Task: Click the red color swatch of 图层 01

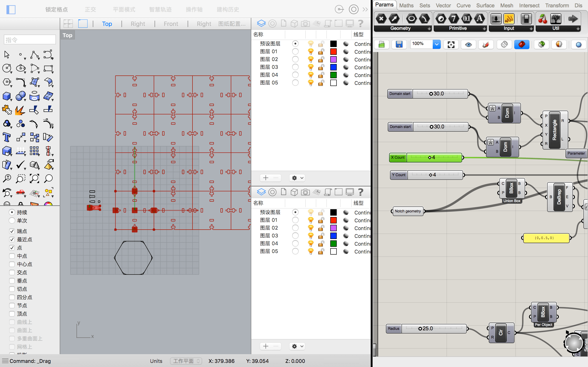Action: (x=333, y=51)
